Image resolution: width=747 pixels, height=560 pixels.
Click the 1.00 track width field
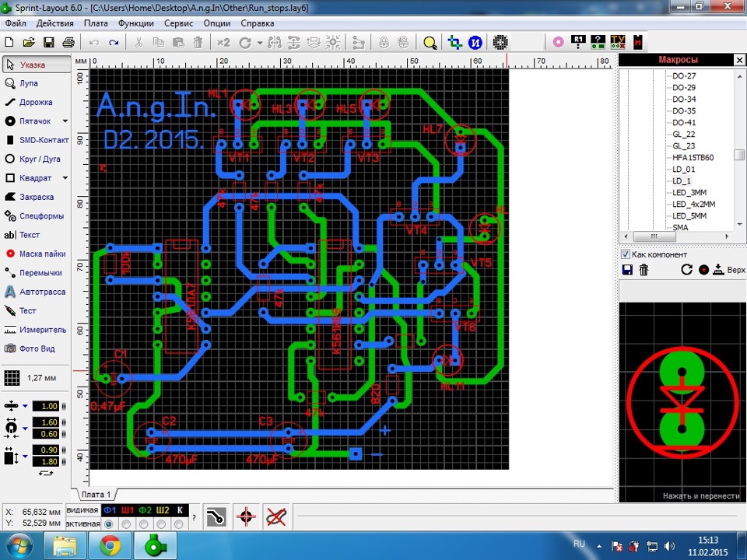click(x=45, y=406)
